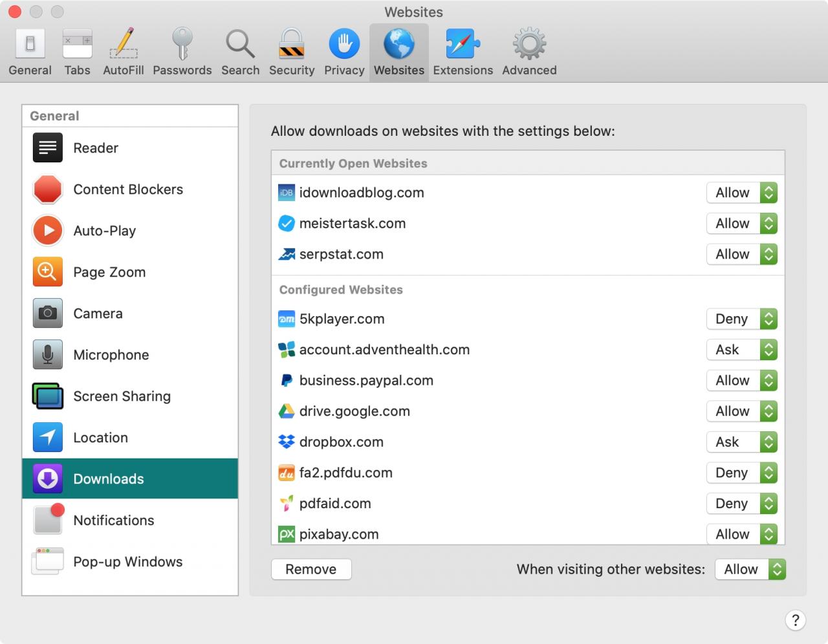The image size is (828, 644).
Task: Expand the 5kplayer.com Deny dropdown
Action: [742, 319]
